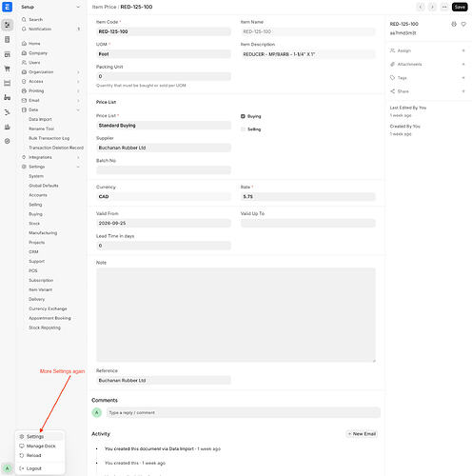Select Reload in popup menu

click(x=40, y=455)
